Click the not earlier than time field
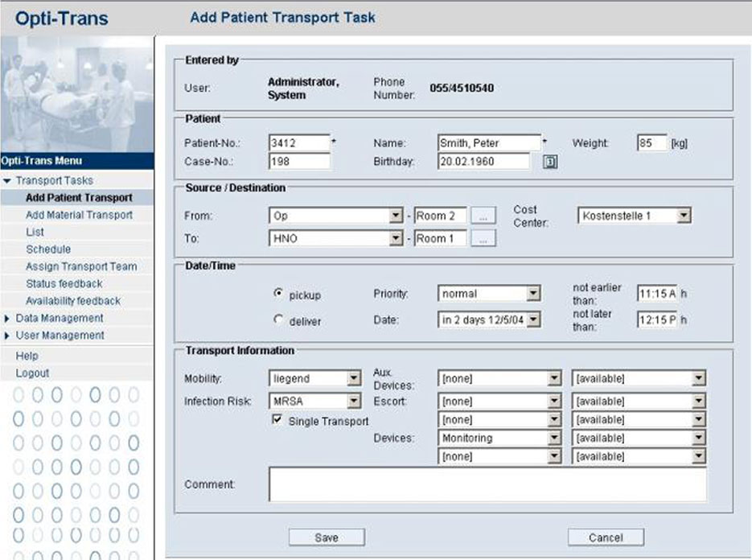The image size is (752, 560). point(657,293)
